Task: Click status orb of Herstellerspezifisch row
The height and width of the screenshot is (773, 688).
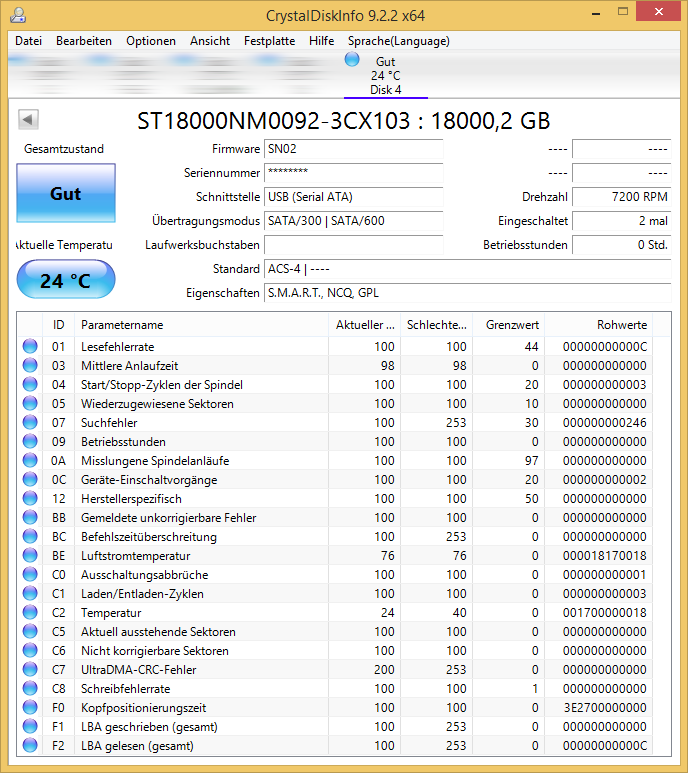Action: (30, 498)
